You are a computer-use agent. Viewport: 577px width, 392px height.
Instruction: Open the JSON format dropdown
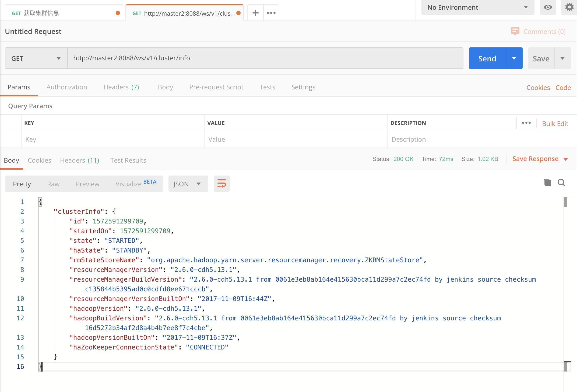click(x=188, y=184)
